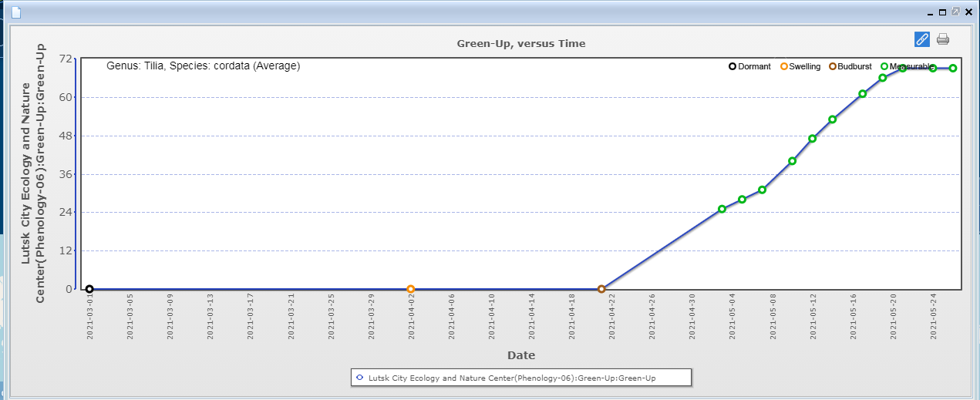Pop out the chart window

[955, 12]
